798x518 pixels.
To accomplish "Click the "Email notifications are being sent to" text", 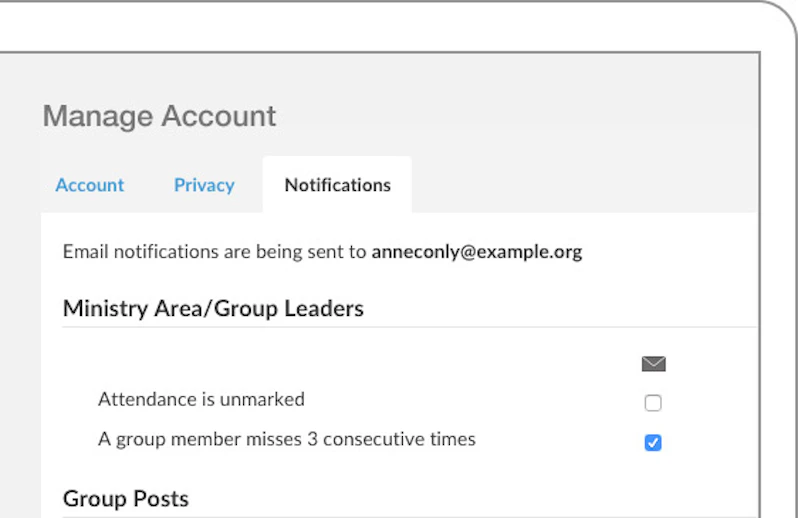I will tap(214, 252).
